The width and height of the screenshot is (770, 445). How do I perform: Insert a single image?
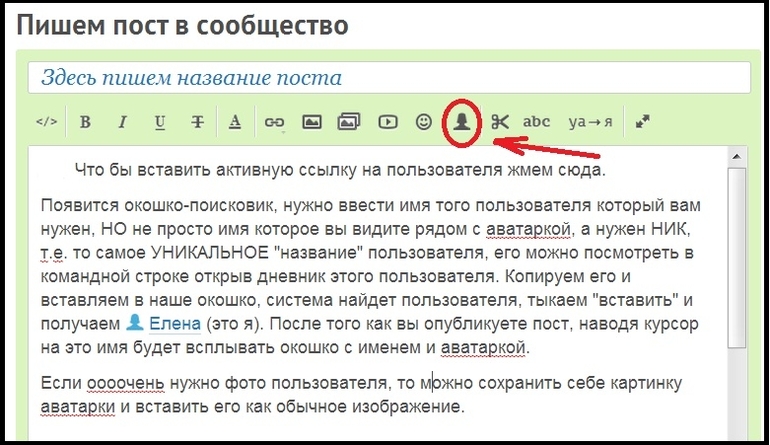(312, 121)
